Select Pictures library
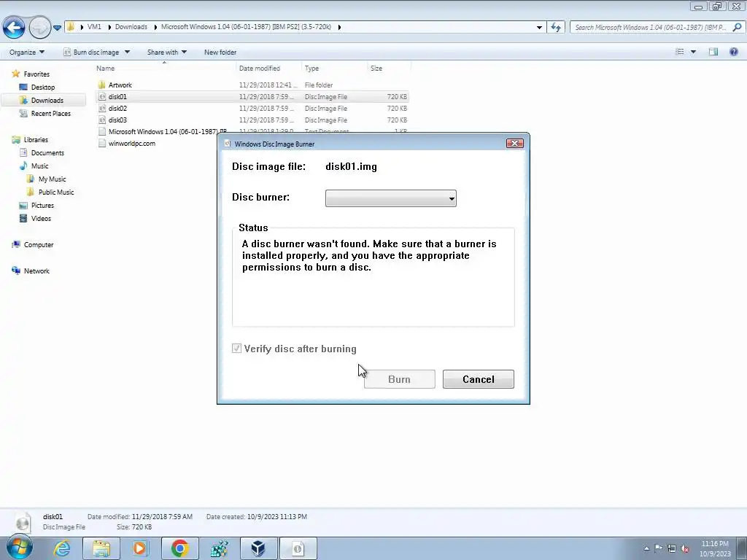This screenshot has height=560, width=747. coord(36,205)
